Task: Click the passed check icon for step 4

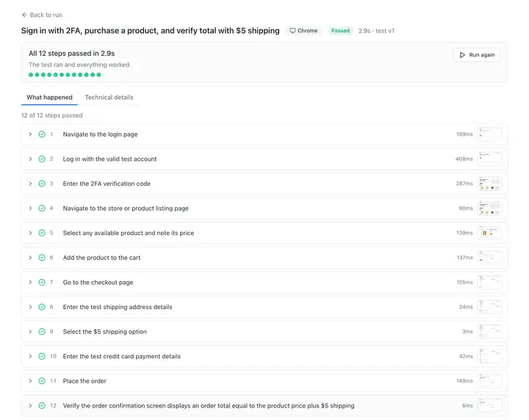Action: (x=42, y=209)
